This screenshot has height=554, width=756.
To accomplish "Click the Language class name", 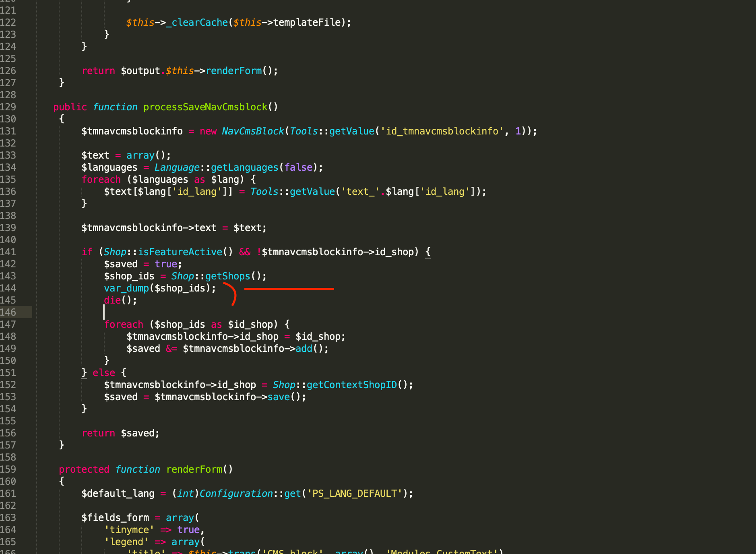I will [x=177, y=167].
